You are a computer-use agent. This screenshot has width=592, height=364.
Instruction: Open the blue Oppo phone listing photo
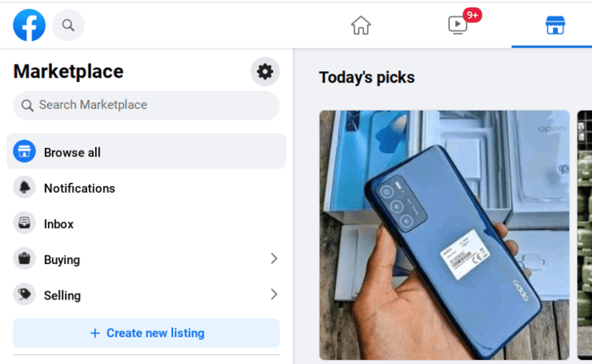coord(445,235)
